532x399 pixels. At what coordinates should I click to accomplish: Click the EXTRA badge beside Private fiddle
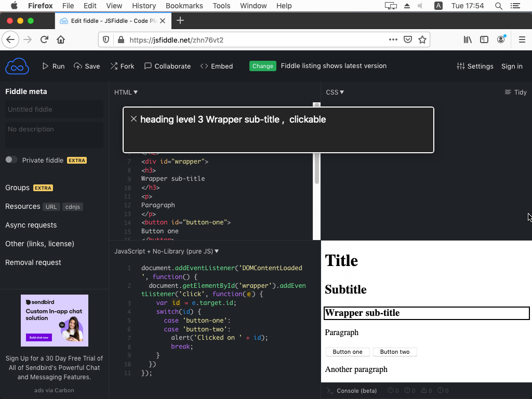pyautogui.click(x=77, y=160)
